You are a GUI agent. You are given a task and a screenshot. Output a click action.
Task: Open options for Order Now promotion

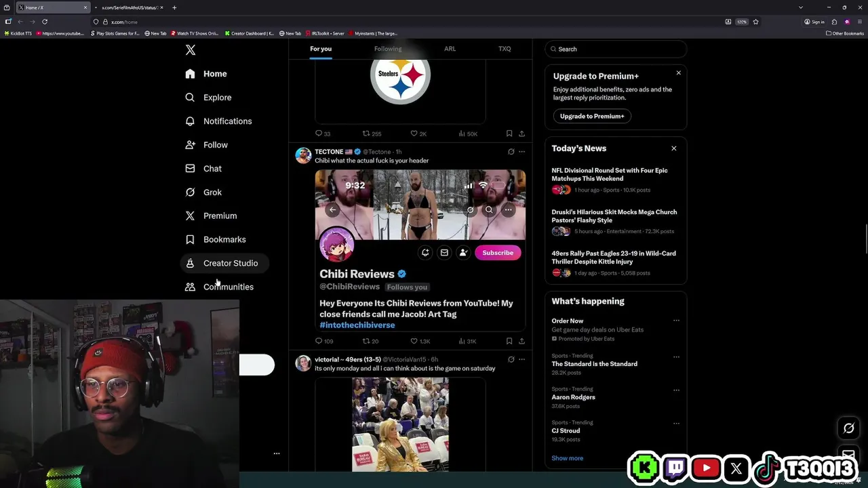[676, 321]
